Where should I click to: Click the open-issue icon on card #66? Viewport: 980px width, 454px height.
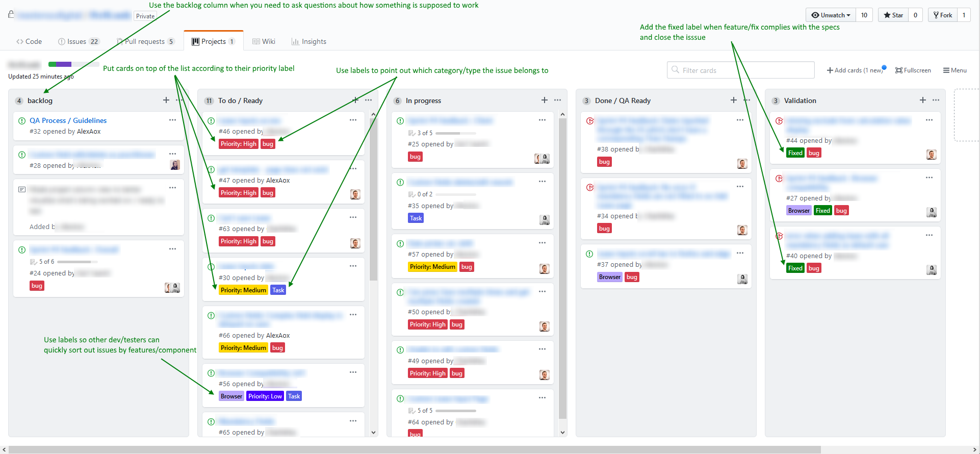point(211,316)
